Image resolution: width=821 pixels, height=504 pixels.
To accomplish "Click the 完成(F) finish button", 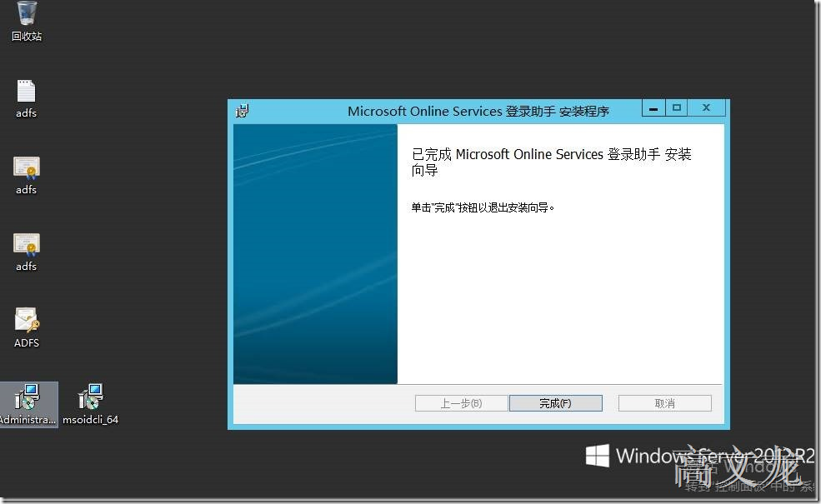I will (x=556, y=403).
